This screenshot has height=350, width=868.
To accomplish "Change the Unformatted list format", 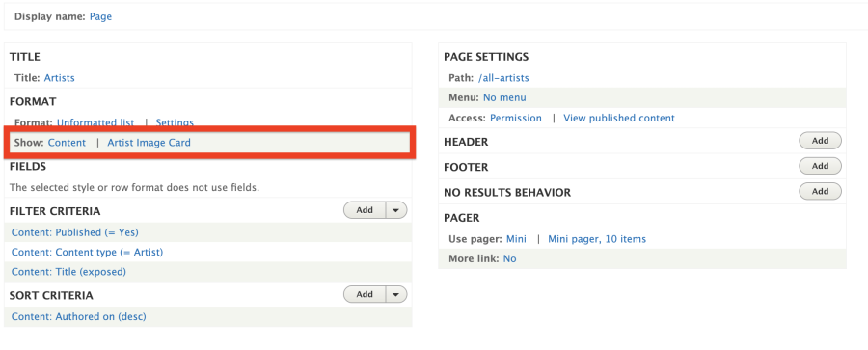I will coord(95,122).
